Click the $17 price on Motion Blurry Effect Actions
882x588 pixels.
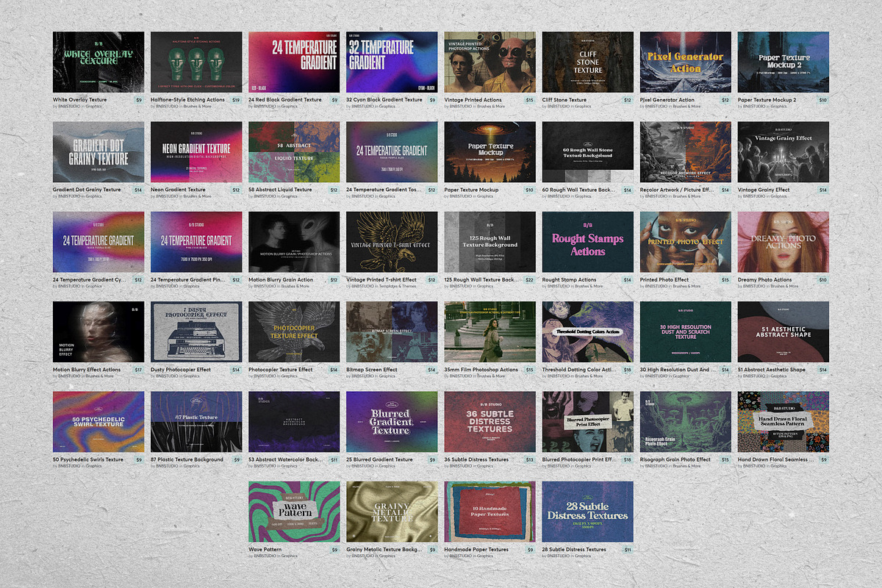tap(138, 370)
